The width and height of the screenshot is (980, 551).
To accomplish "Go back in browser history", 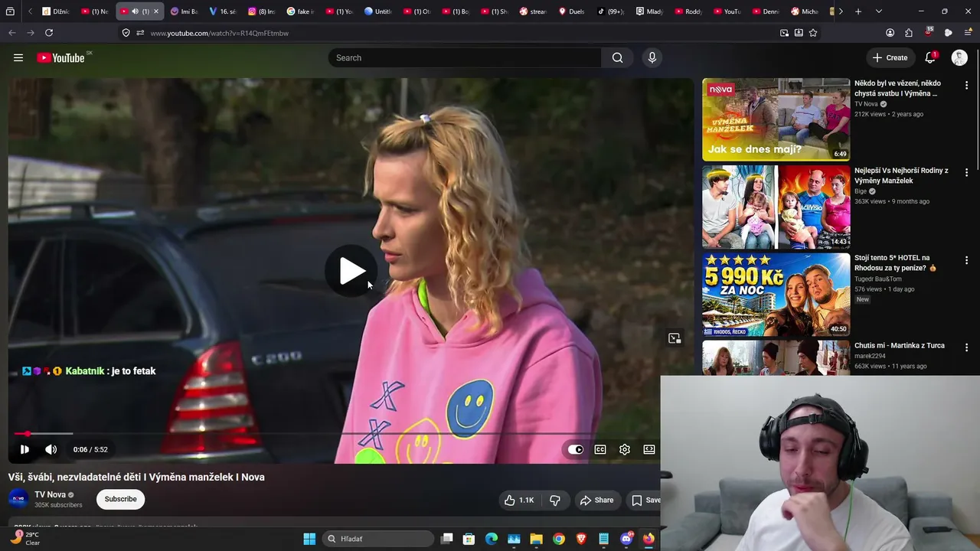I will tap(12, 33).
